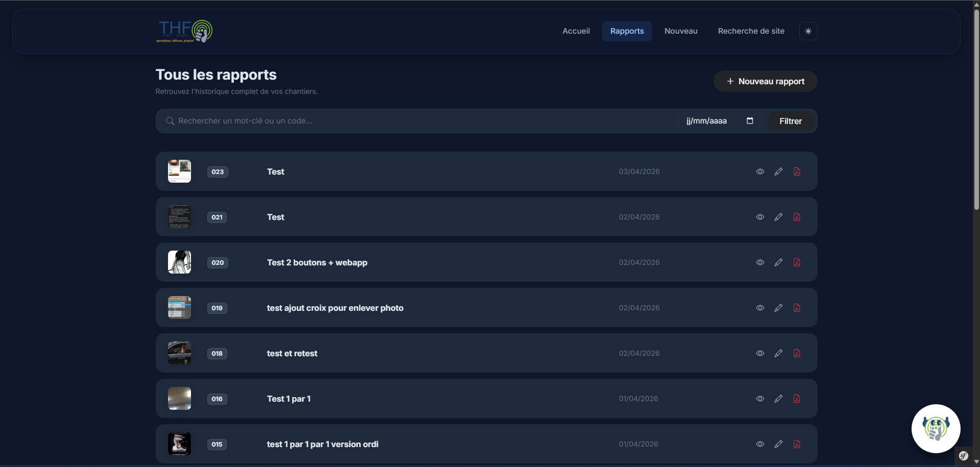Screen dimensions: 980x467
Task: Click the Symfony debug toolbar icon
Action: click(x=964, y=456)
